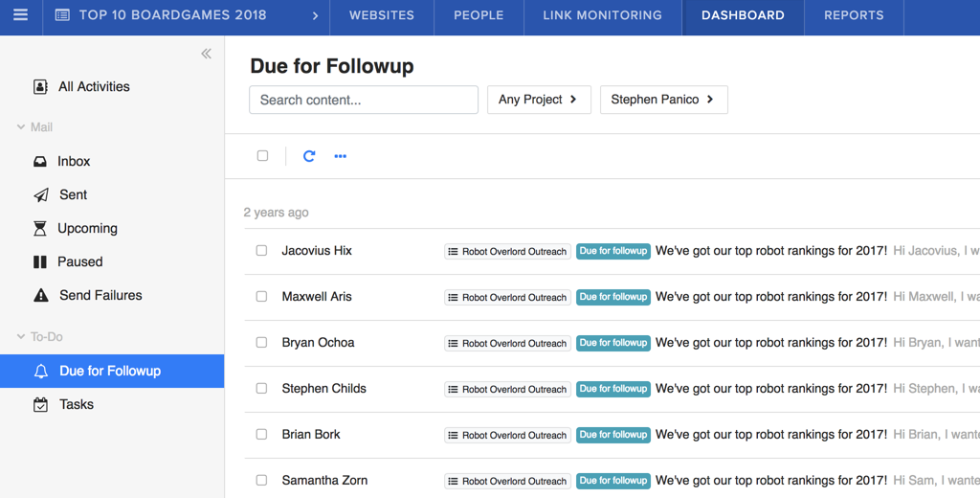The height and width of the screenshot is (498, 980).
Task: Click Robot Overlord Outreach tag for Brian Bork
Action: point(507,436)
